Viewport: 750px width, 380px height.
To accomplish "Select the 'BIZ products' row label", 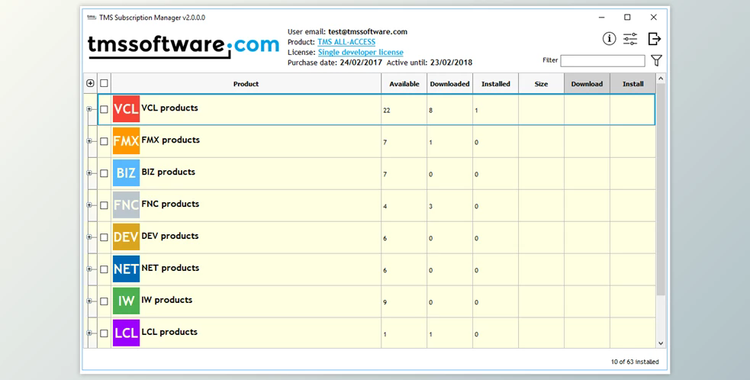I will 168,172.
